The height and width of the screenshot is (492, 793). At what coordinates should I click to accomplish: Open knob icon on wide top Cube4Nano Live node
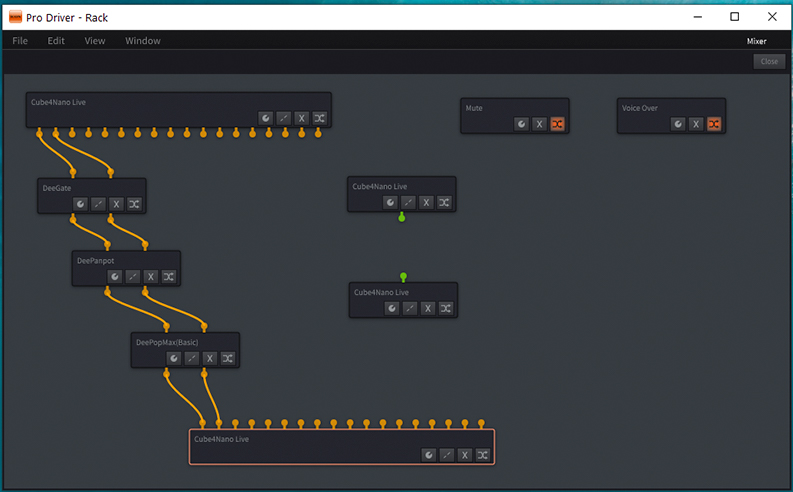(x=266, y=119)
